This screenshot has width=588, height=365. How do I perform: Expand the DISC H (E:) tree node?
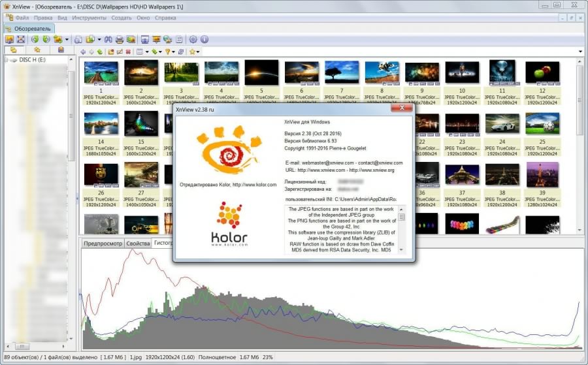[6, 60]
